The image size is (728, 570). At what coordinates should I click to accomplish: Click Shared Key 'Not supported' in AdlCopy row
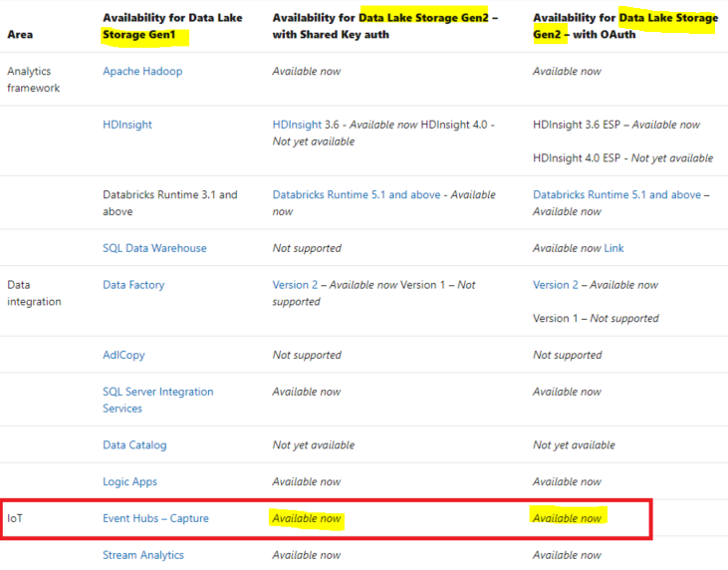pos(307,355)
